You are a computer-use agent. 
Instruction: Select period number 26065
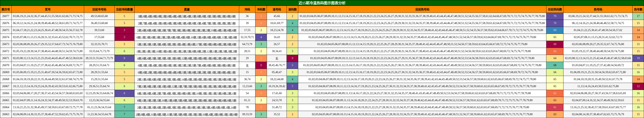pos(6,100)
